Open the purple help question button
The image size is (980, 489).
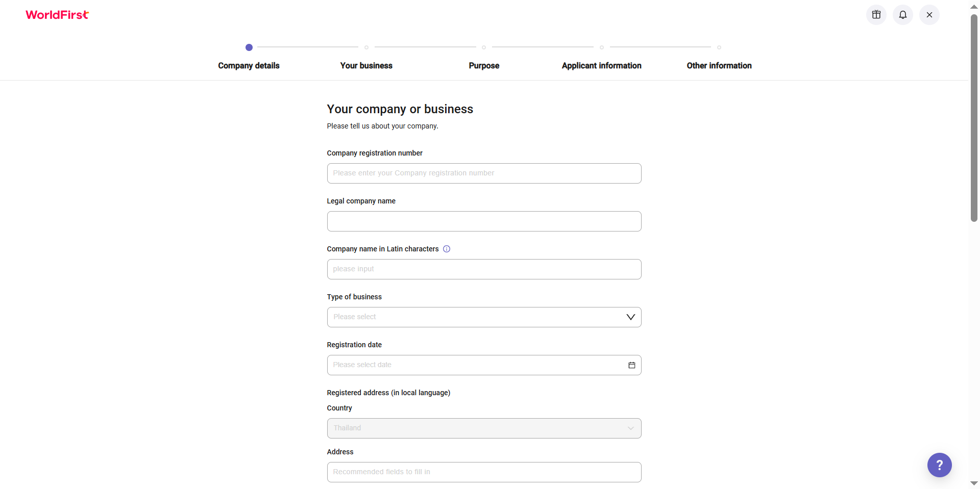[939, 465]
